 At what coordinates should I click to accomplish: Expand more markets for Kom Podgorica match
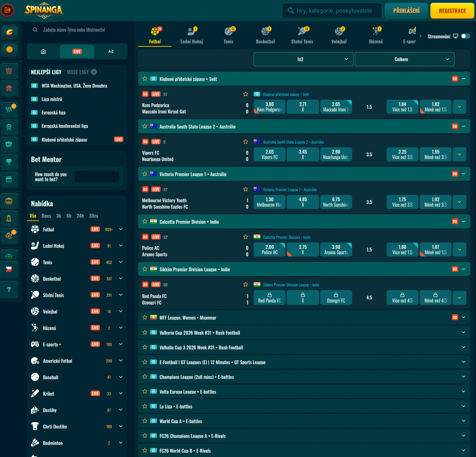[459, 107]
